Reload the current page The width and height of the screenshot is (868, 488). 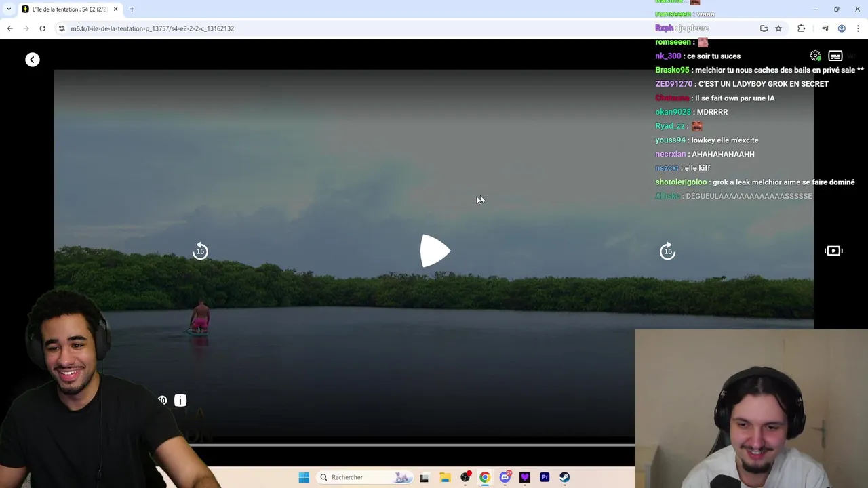(x=43, y=28)
